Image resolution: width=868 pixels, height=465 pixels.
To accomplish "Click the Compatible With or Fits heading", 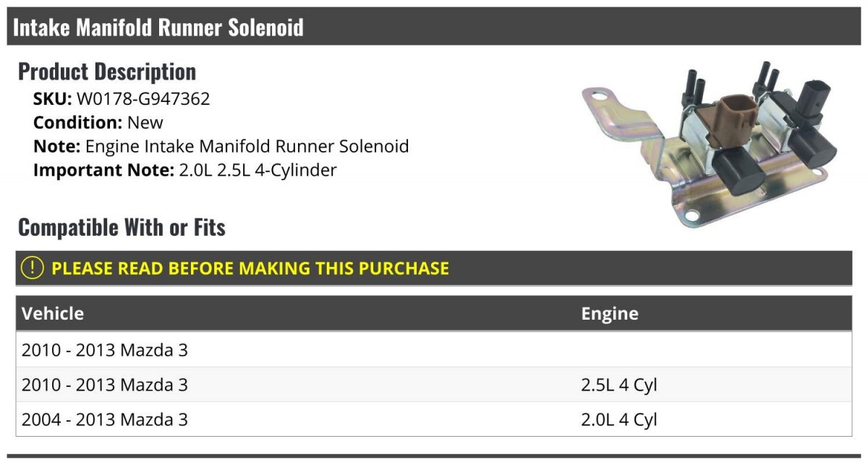I will tap(122, 227).
